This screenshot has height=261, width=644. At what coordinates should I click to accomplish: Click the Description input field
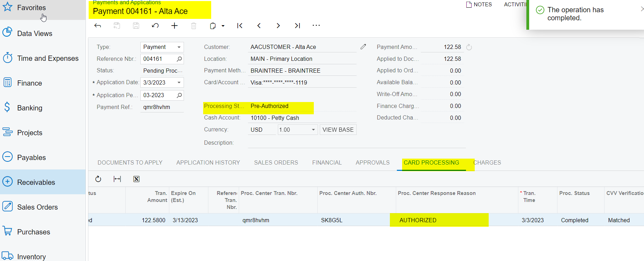click(x=357, y=143)
